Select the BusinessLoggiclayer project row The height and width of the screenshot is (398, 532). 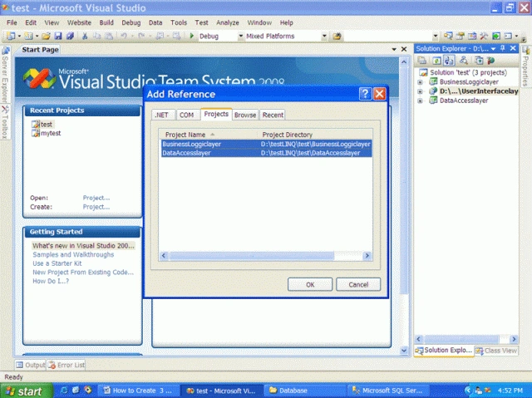point(266,144)
